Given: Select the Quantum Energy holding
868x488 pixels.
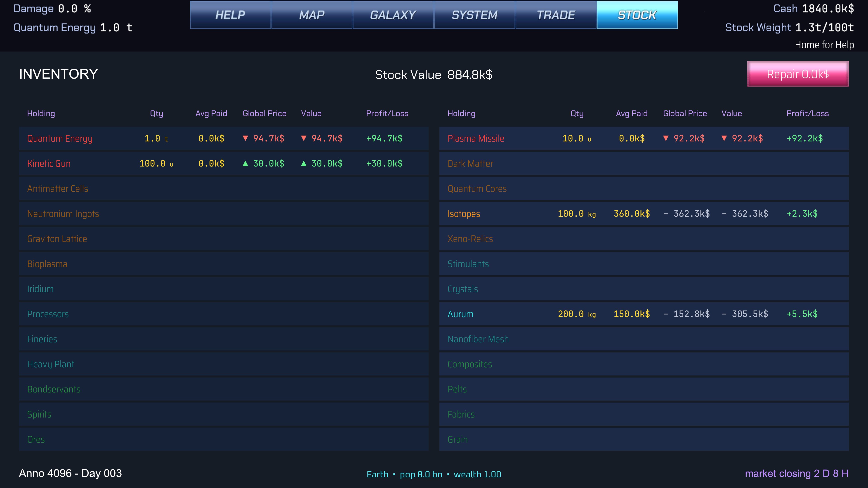Looking at the screenshot, I should click(224, 138).
